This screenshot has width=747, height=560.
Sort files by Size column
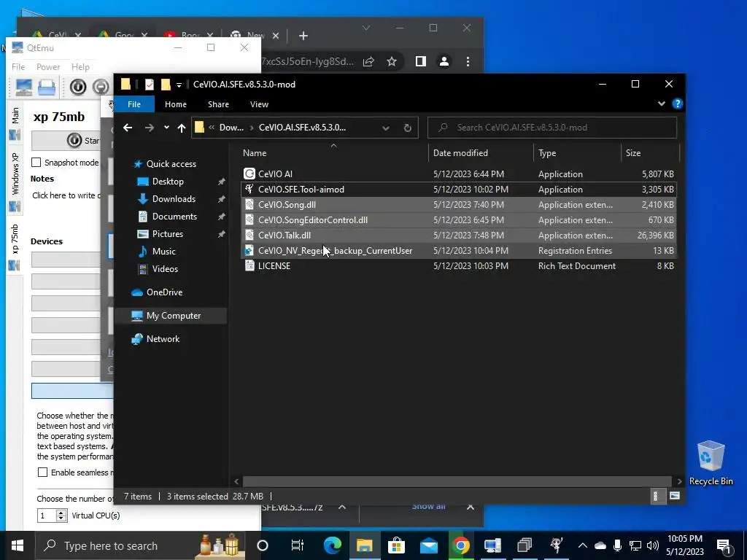pos(650,153)
